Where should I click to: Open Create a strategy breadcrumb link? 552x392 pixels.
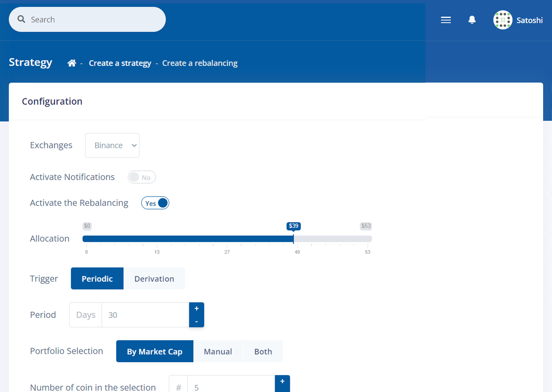point(120,63)
